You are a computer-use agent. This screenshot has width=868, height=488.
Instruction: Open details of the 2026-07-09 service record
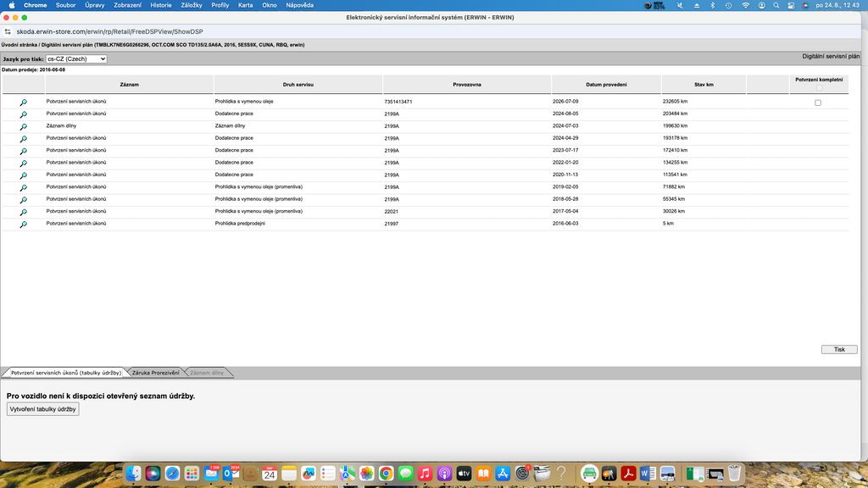(23, 103)
